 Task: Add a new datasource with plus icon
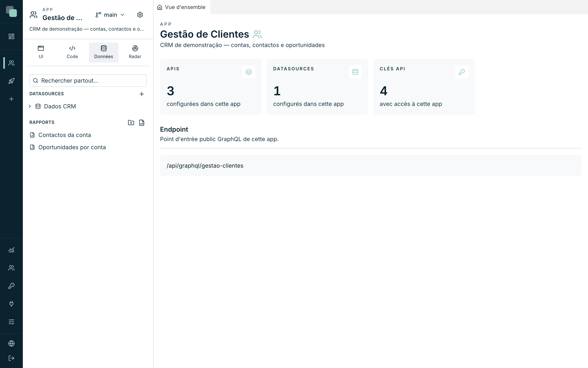(142, 94)
